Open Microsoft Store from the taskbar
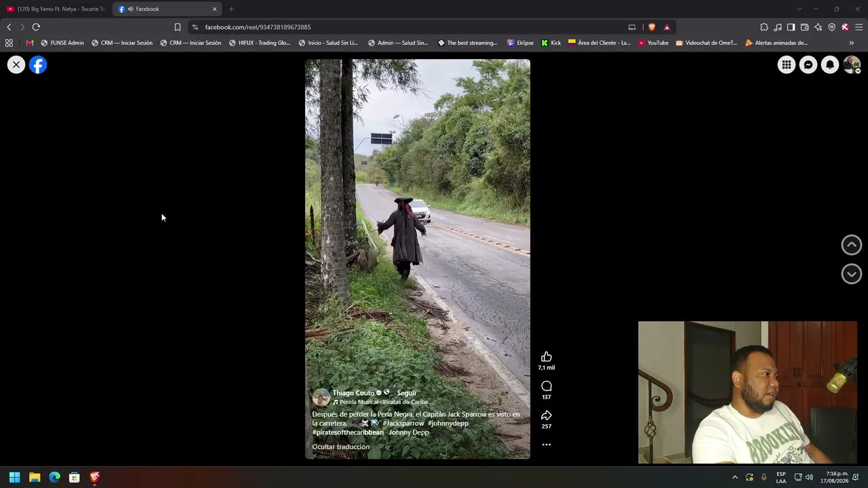This screenshot has width=868, height=488. click(75, 477)
